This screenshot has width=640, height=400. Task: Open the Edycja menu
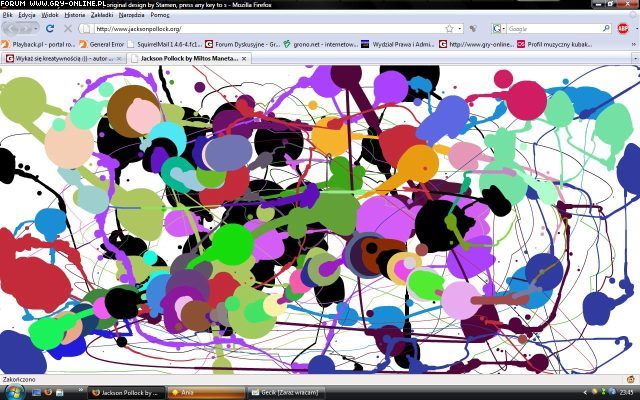(x=27, y=15)
